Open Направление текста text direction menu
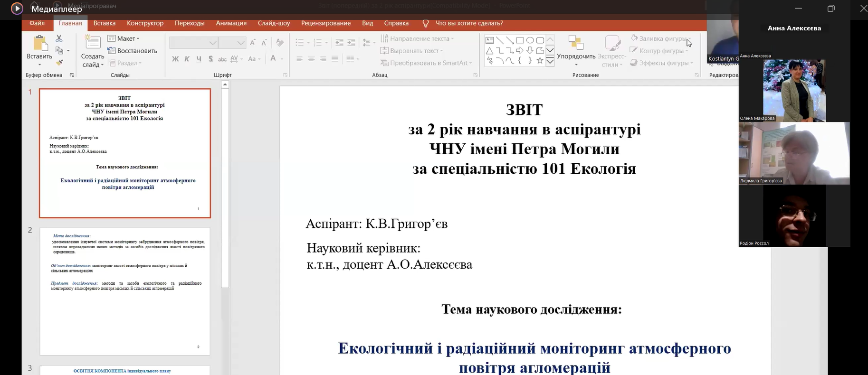Image resolution: width=868 pixels, height=375 pixels. tap(417, 38)
